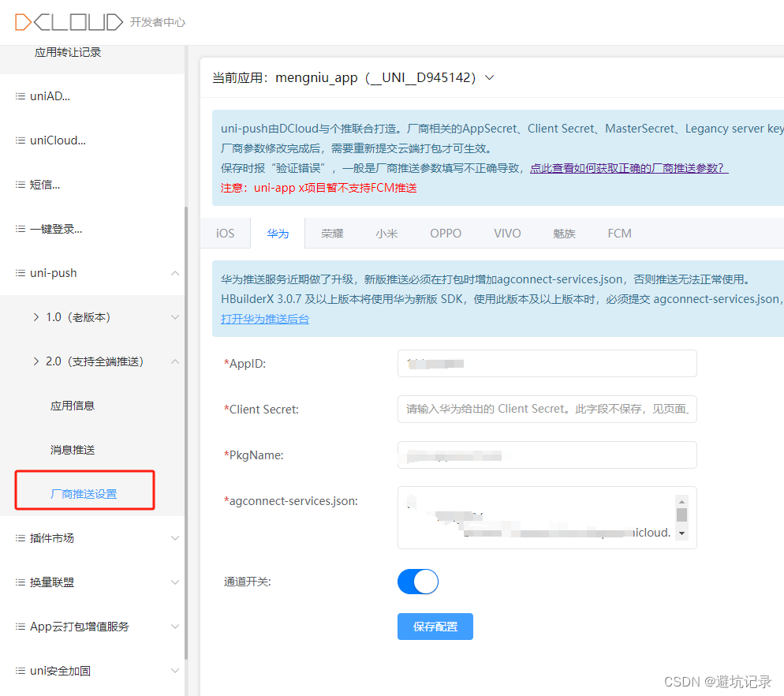Viewport: 784px width, 696px height.
Task: Click the 插件市场 list icon
Action: tap(20, 538)
